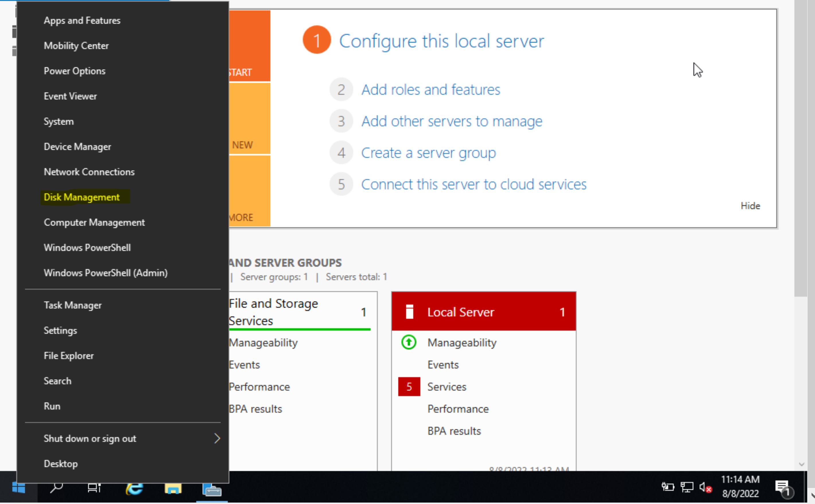The image size is (815, 504).
Task: Click Add roles and features
Action: click(431, 90)
